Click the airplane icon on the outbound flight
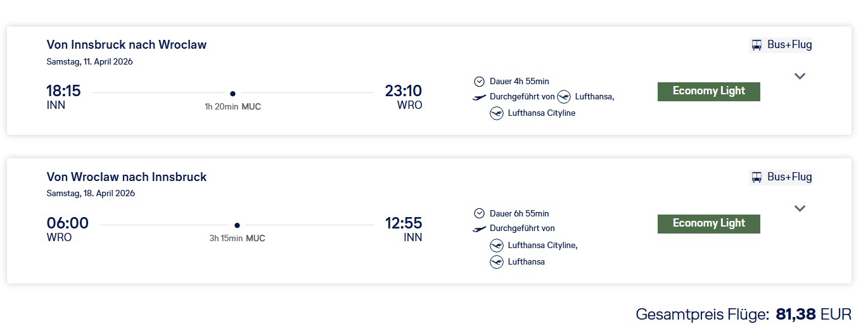The height and width of the screenshot is (331, 868). click(x=480, y=97)
